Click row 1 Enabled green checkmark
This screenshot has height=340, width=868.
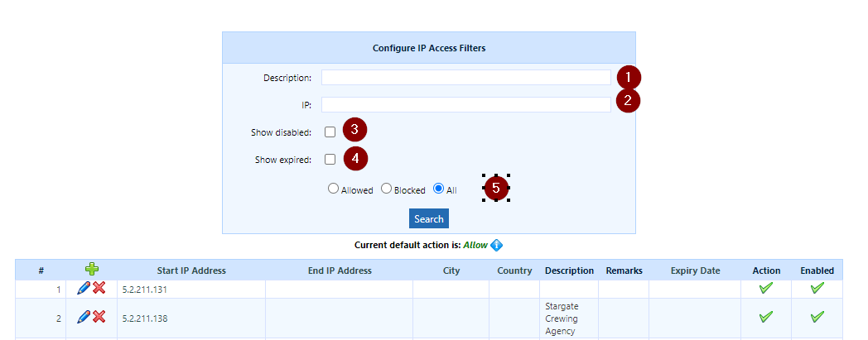click(x=817, y=288)
